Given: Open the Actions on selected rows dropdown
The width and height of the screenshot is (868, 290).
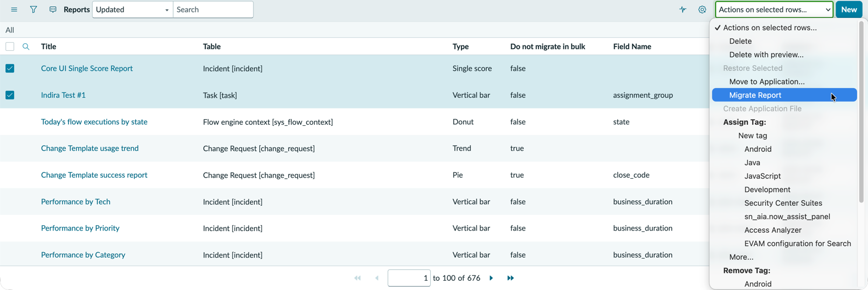Looking at the screenshot, I should click(x=774, y=10).
